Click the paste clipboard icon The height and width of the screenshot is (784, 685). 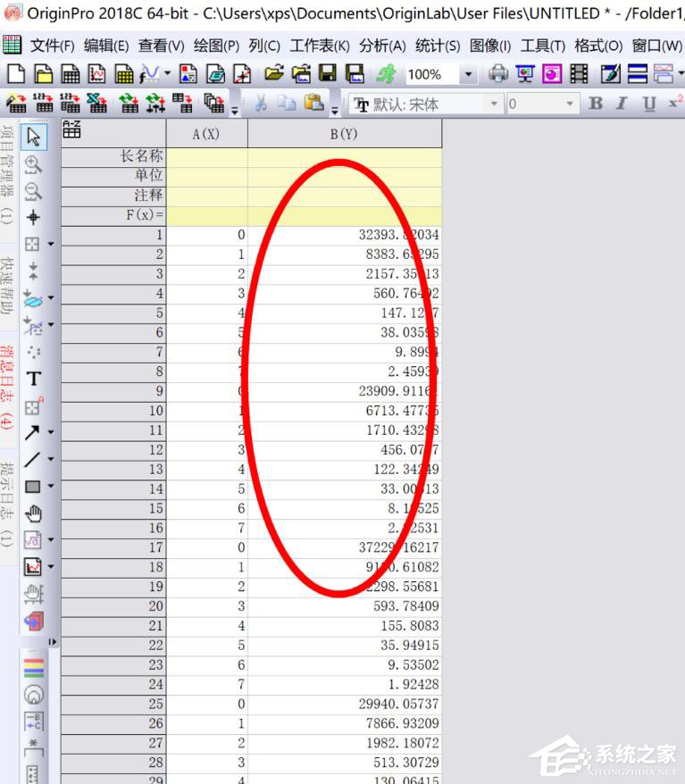pyautogui.click(x=314, y=103)
